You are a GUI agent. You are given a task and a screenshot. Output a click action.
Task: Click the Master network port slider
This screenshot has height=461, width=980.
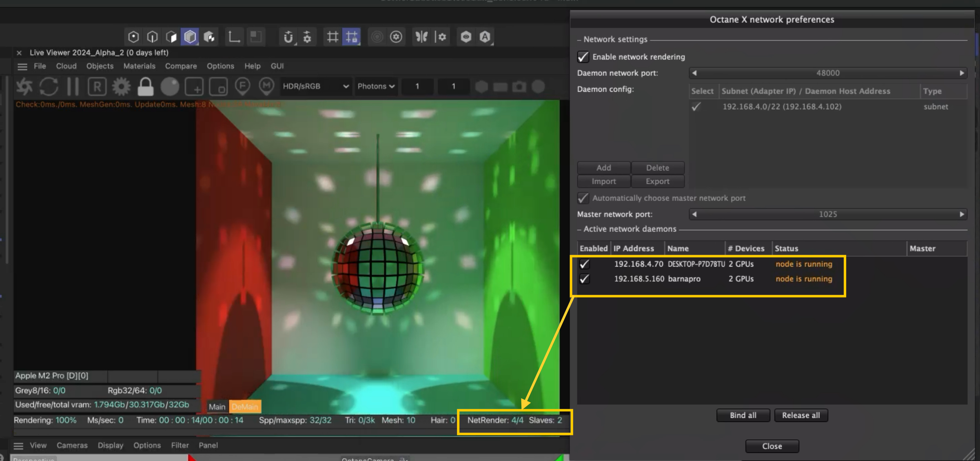pos(827,214)
